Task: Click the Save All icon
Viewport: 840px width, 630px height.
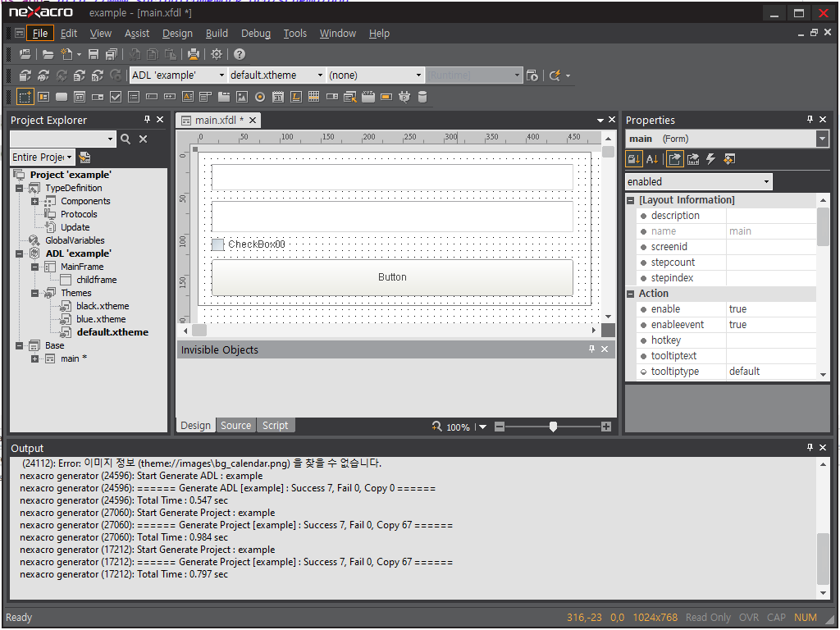Action: 112,54
